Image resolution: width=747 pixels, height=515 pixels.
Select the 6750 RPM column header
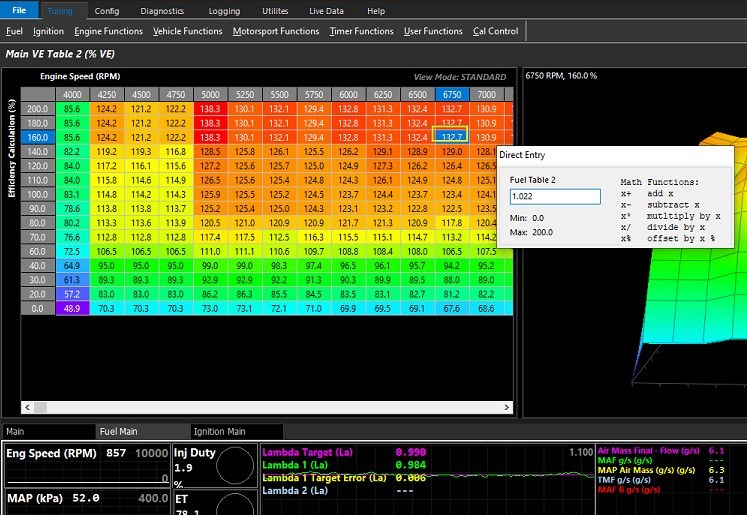(452, 94)
